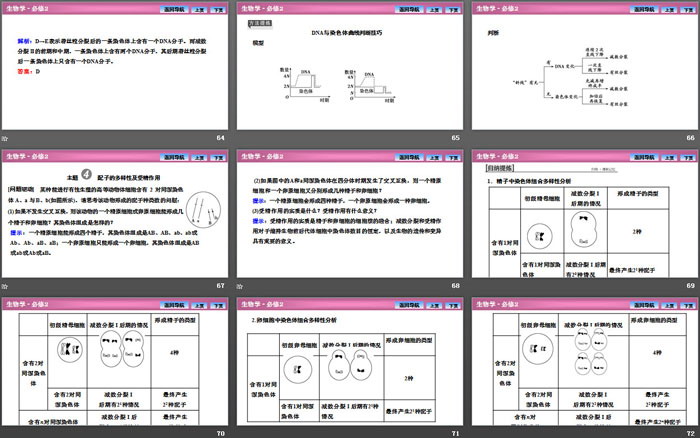Click the 2种 cell in slide 69 table
This screenshot has width=700, height=438.
(637, 232)
